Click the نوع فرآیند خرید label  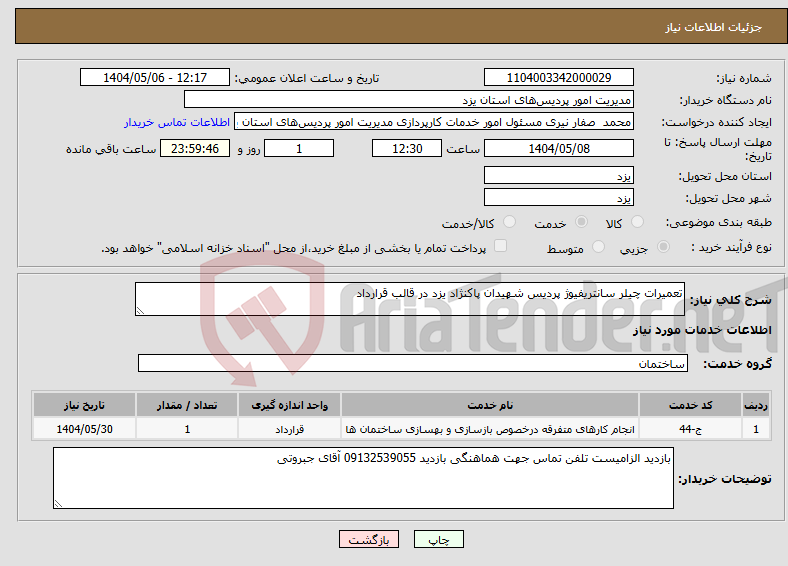click(731, 247)
